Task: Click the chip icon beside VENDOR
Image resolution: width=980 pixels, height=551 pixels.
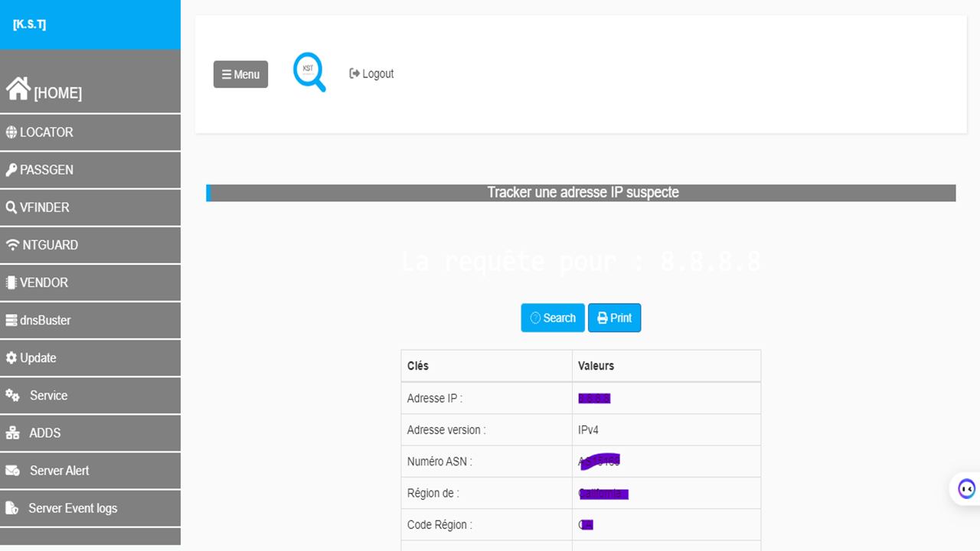Action: coord(11,282)
